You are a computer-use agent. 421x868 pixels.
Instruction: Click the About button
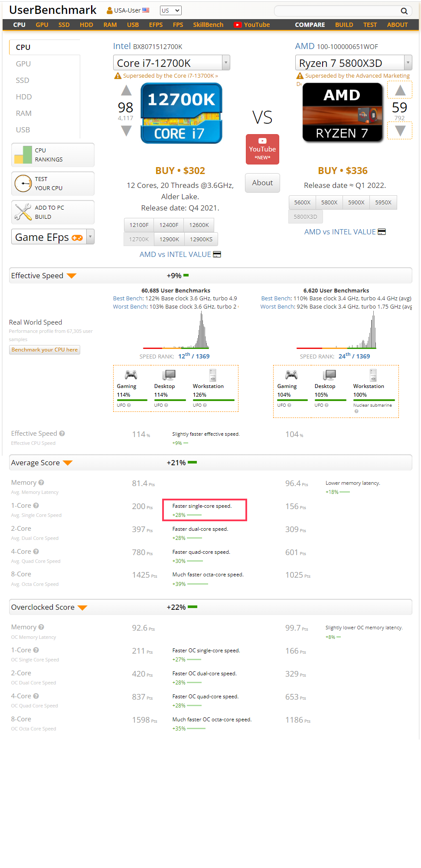tap(262, 183)
